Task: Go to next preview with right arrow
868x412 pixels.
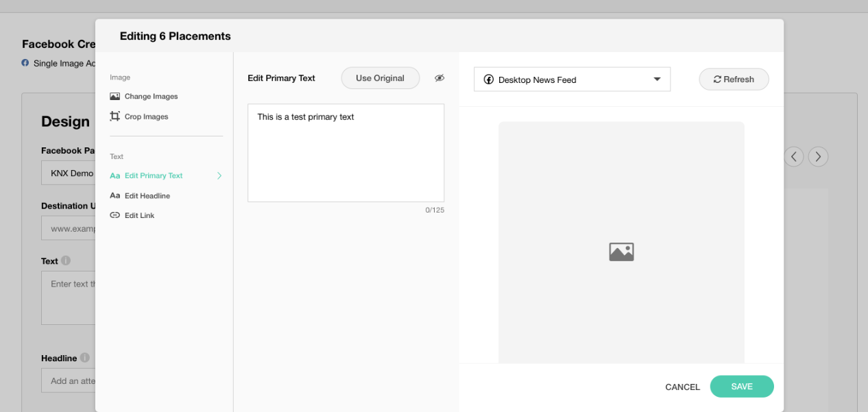Action: 818,157
